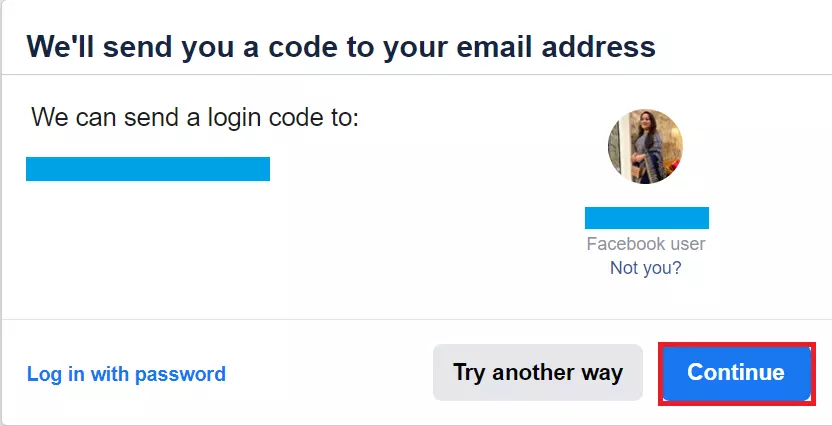The width and height of the screenshot is (832, 426).
Task: Choose a different recovery method via Try another way
Action: (x=538, y=373)
